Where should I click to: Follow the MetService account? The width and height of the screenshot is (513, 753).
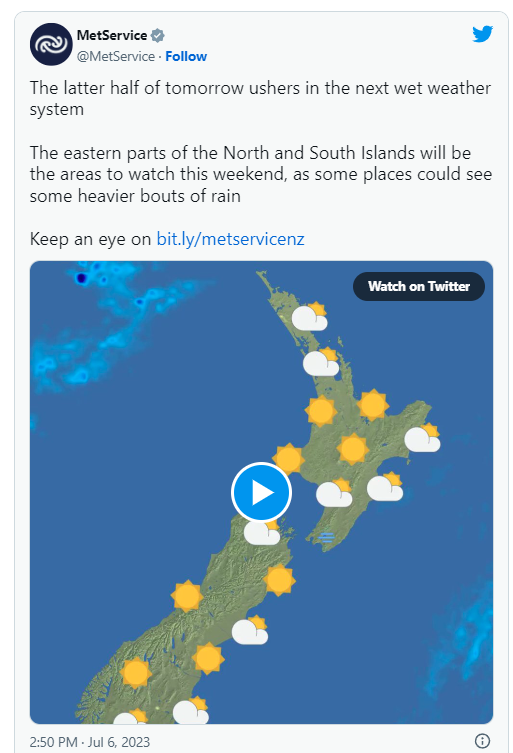186,57
